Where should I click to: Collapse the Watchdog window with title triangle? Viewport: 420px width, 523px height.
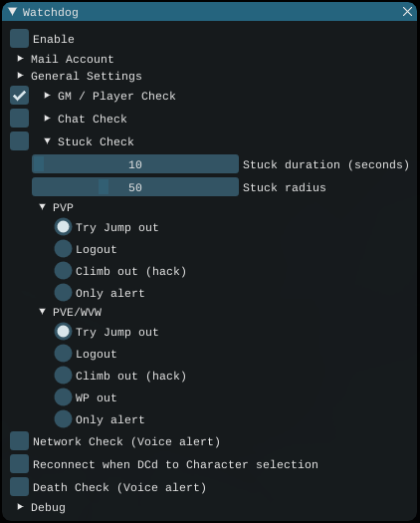pos(13,12)
